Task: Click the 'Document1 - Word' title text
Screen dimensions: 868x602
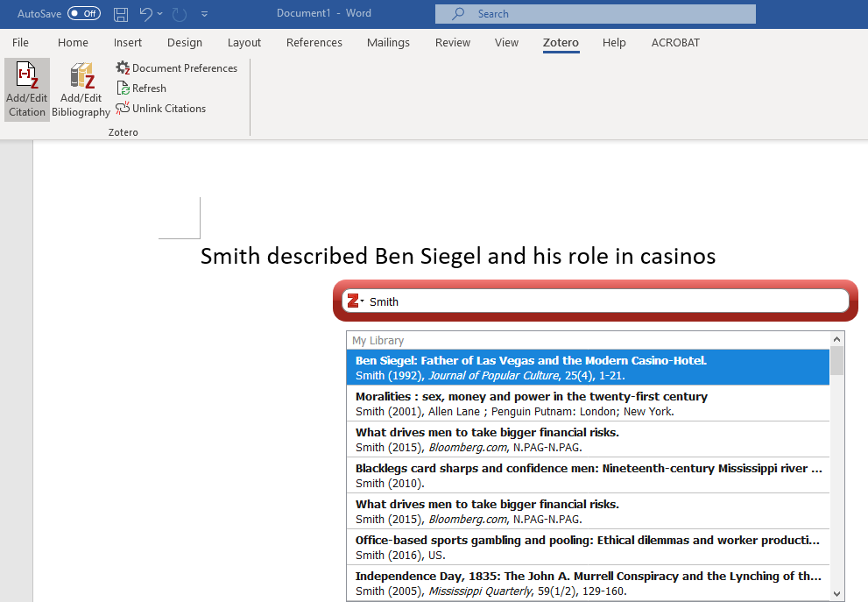Action: 324,13
